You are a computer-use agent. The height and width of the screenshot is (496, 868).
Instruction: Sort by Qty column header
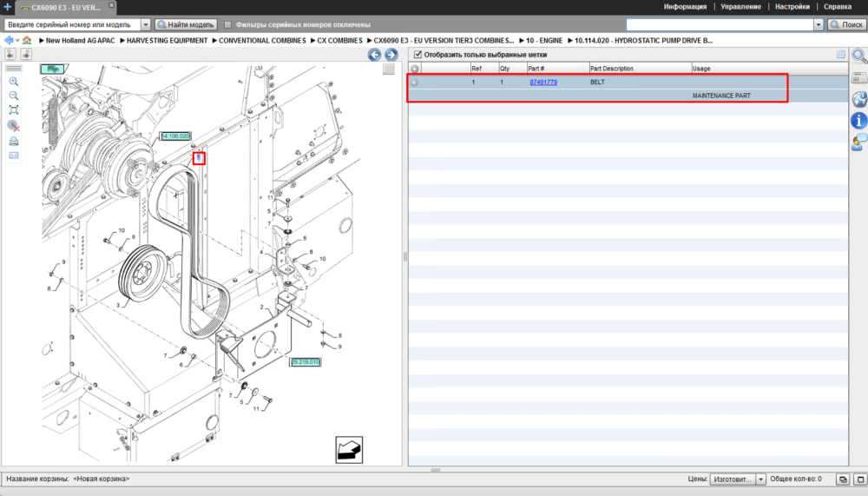(x=505, y=69)
